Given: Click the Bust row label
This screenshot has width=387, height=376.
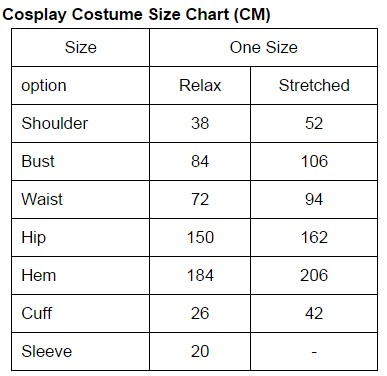Looking at the screenshot, I should [38, 161].
